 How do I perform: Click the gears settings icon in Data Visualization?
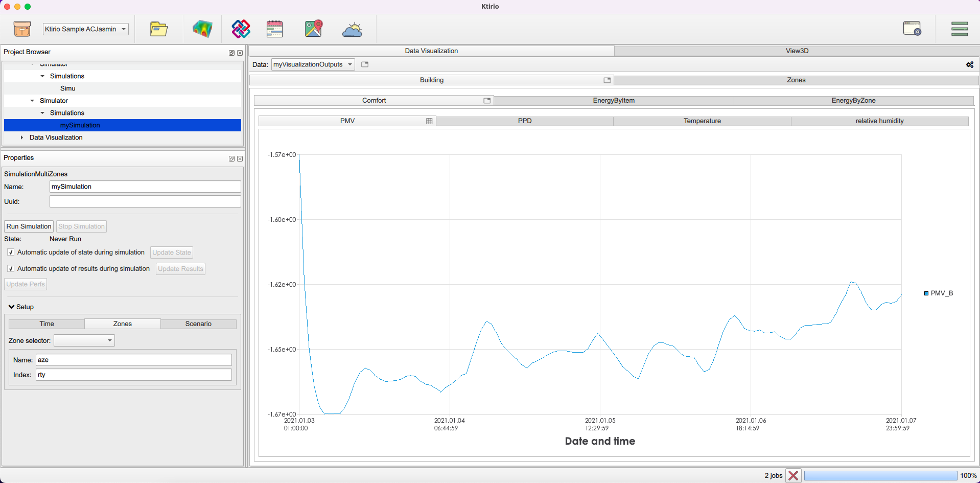(969, 65)
